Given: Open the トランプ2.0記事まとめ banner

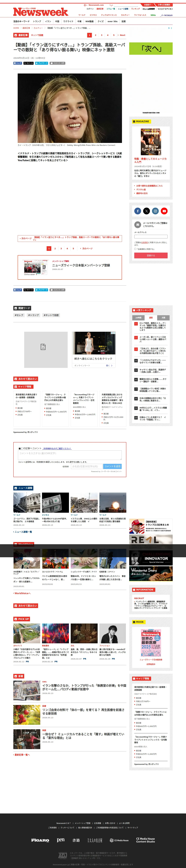Looking at the screenshot, I should [x=151, y=526].
